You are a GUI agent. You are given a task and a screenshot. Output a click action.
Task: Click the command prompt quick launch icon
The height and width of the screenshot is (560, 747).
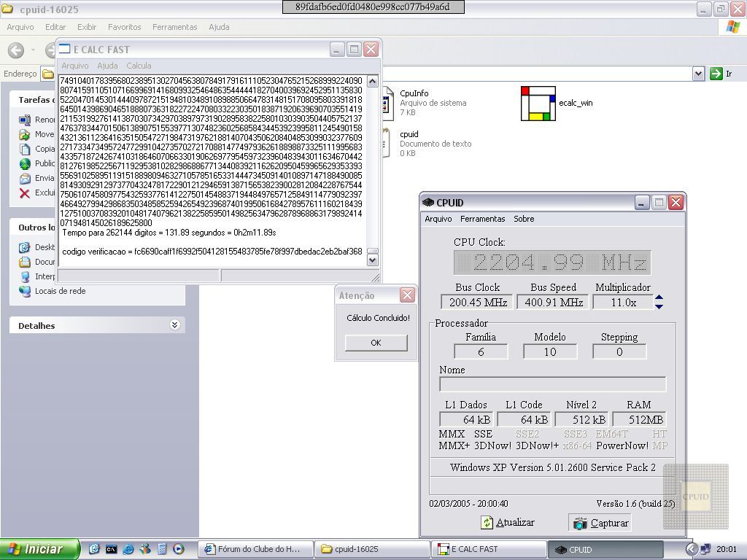point(111,549)
